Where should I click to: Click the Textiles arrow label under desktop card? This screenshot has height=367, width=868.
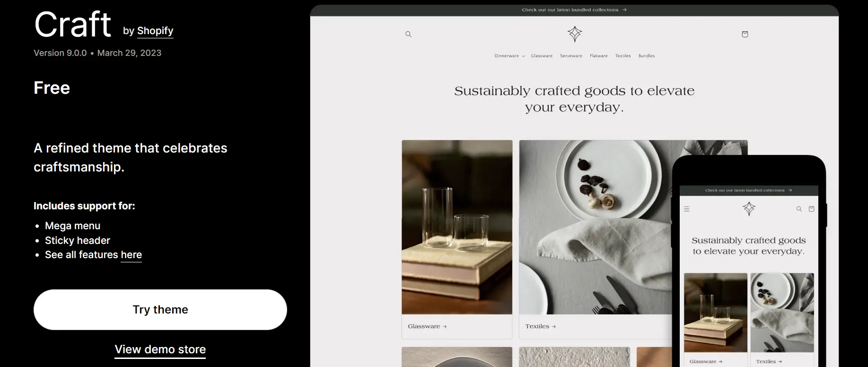540,326
